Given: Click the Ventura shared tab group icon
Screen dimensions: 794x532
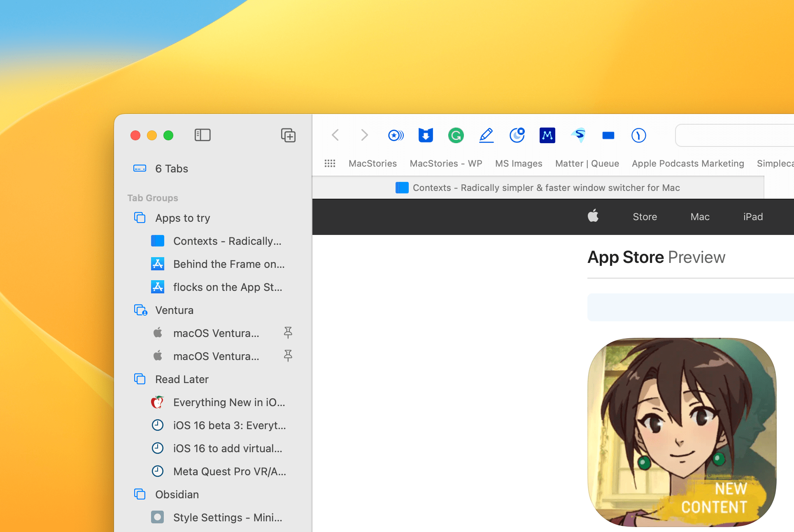Looking at the screenshot, I should click(140, 310).
